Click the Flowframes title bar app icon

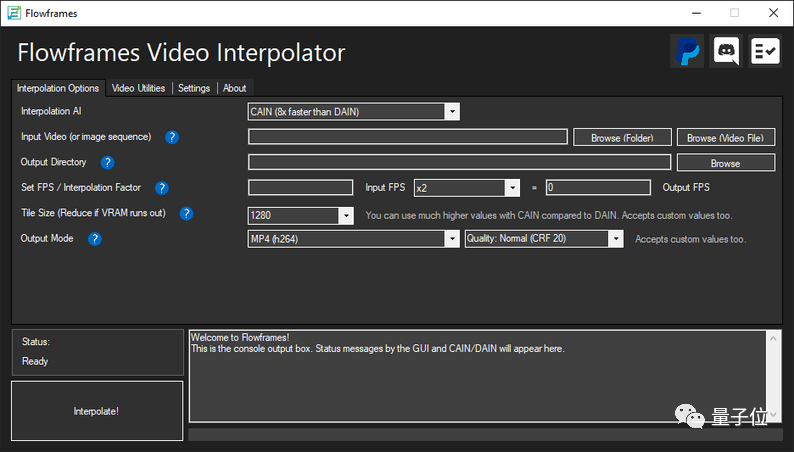click(x=14, y=13)
